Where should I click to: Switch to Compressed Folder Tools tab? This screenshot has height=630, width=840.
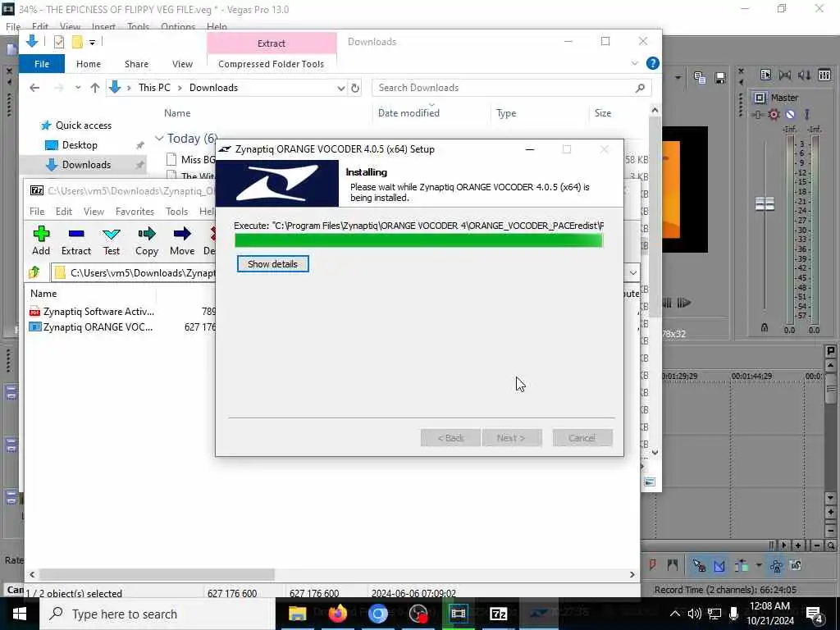[271, 64]
